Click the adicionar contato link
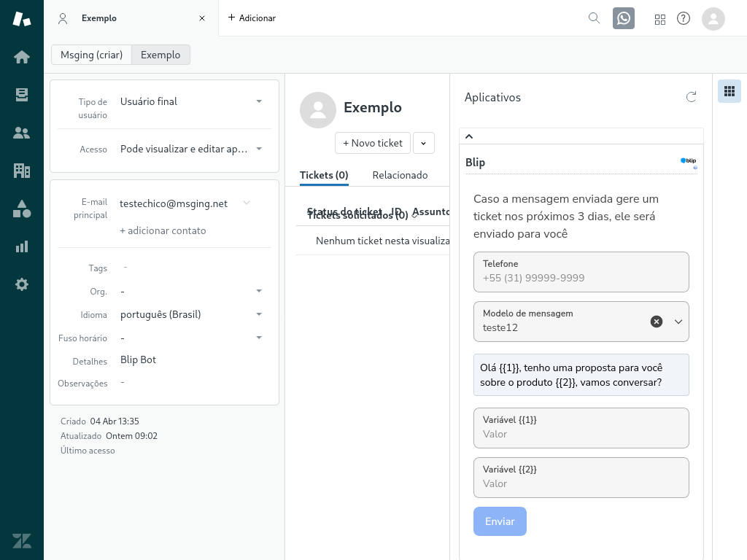Viewport: 747px width, 560px height. [x=163, y=230]
